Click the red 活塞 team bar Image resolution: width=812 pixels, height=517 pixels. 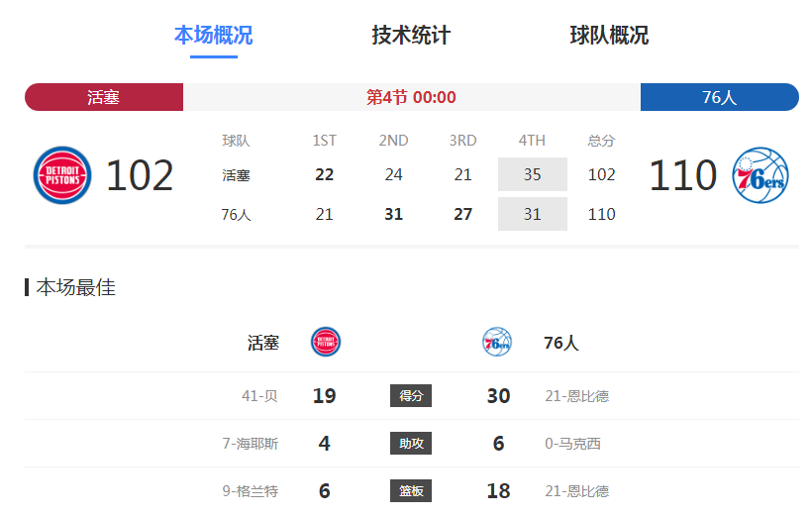click(x=104, y=97)
